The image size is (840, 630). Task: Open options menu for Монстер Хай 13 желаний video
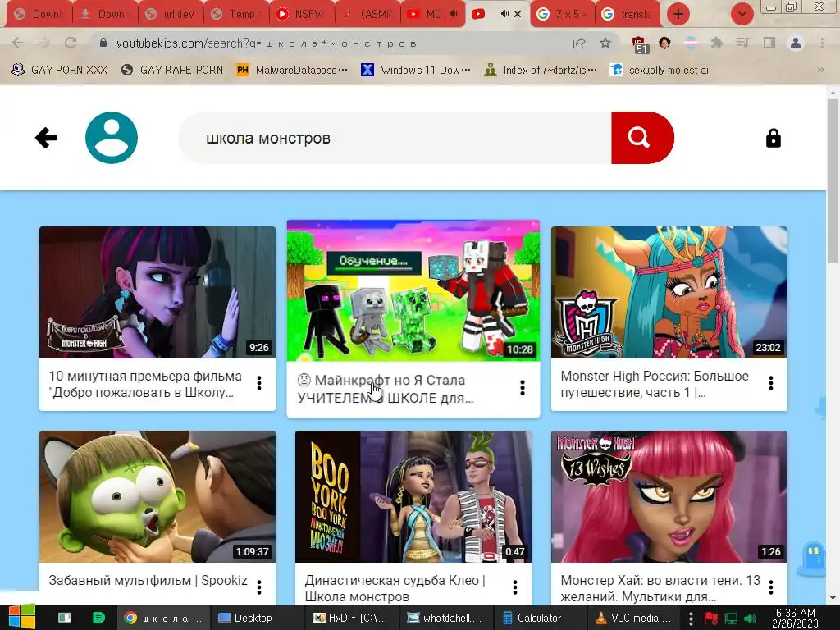pyautogui.click(x=771, y=587)
